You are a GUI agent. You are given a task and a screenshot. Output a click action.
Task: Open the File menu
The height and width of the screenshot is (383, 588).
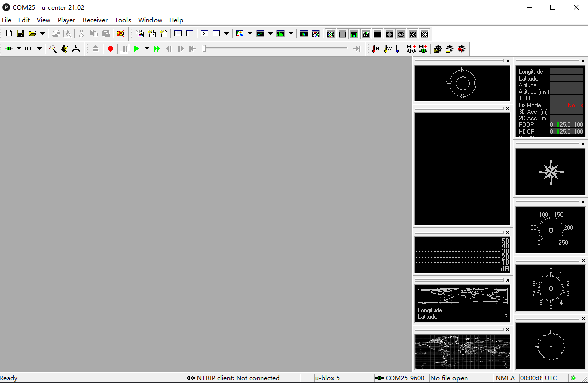pyautogui.click(x=7, y=20)
